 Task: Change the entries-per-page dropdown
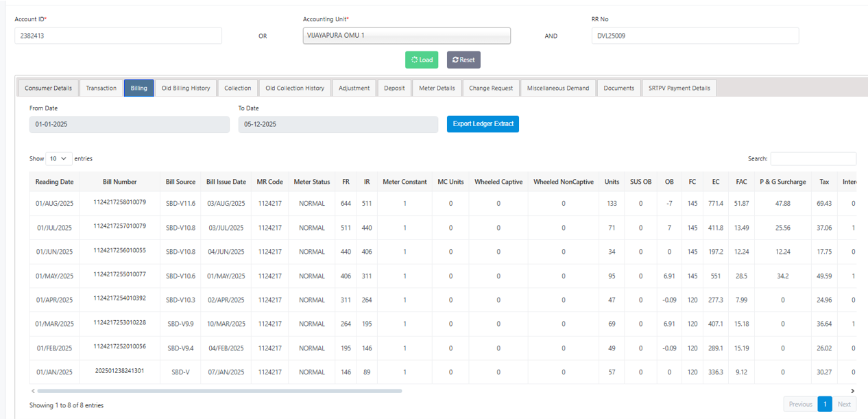pyautogui.click(x=59, y=158)
